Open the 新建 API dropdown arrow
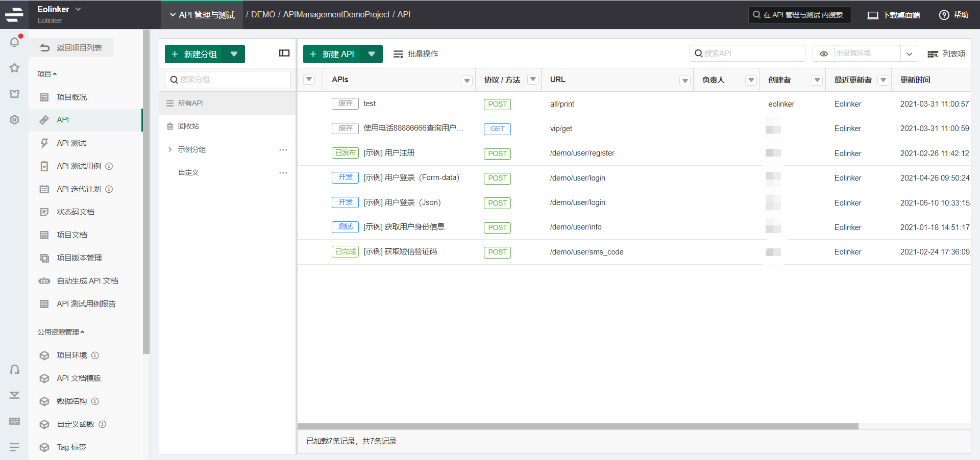Screen dimensions: 980x460 pos(372,54)
